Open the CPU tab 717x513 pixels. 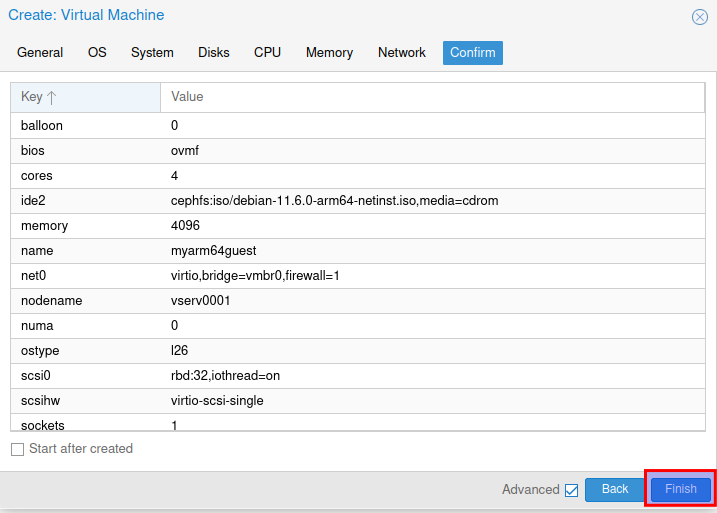[x=267, y=53]
